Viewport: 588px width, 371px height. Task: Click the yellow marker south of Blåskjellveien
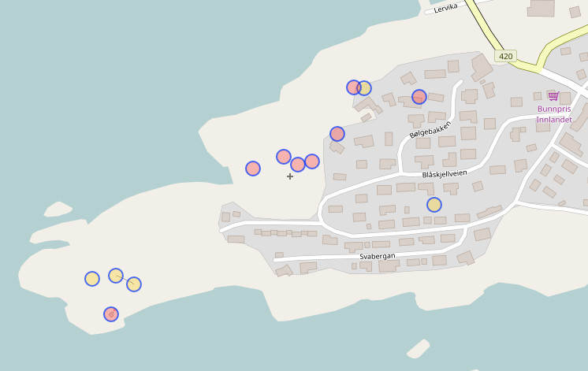(434, 205)
